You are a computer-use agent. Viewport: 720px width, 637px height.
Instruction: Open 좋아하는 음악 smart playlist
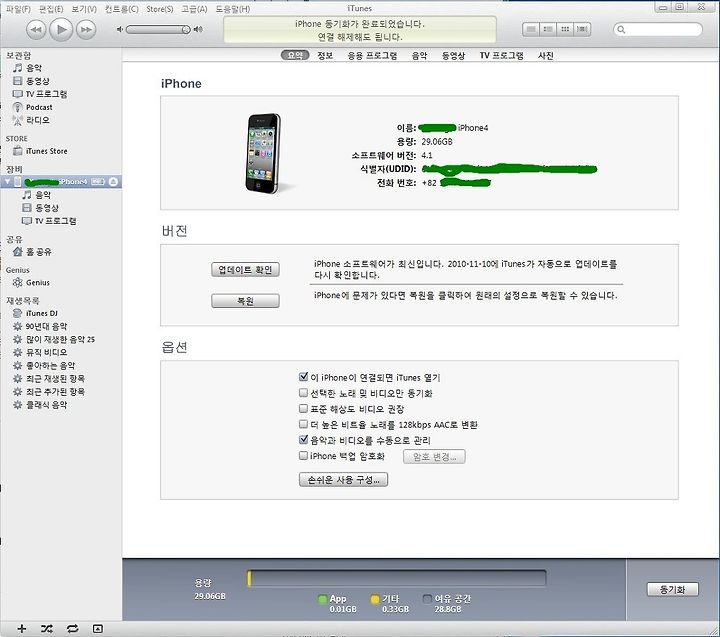tap(44, 366)
